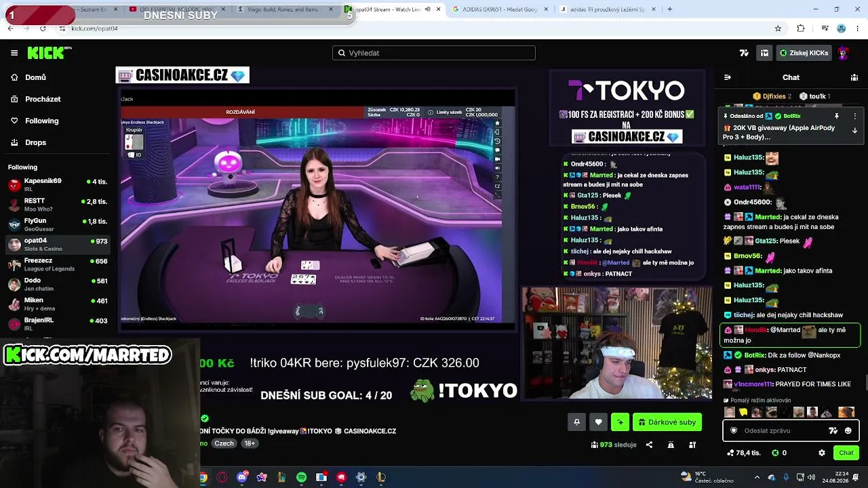This screenshot has height=488, width=868.
Task: Mute the opat04 Stream tab audio
Action: point(427,9)
